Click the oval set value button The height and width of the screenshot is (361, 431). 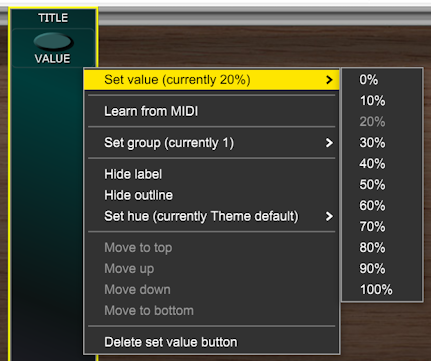click(53, 42)
